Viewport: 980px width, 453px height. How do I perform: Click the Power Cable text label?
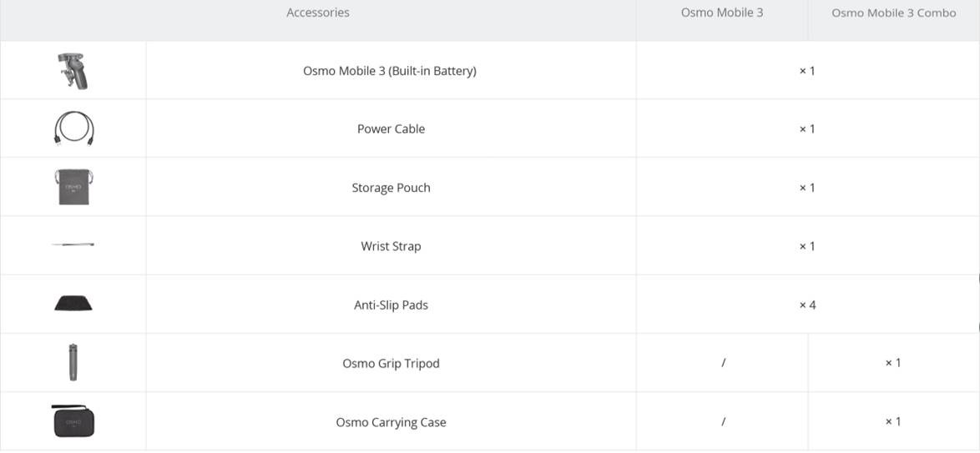tap(391, 129)
